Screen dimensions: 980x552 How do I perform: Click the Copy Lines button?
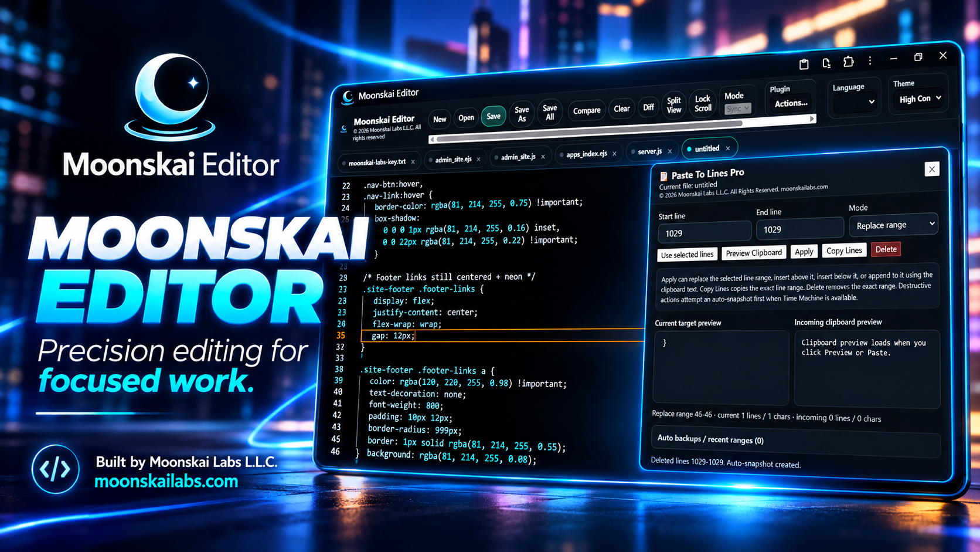tap(844, 250)
